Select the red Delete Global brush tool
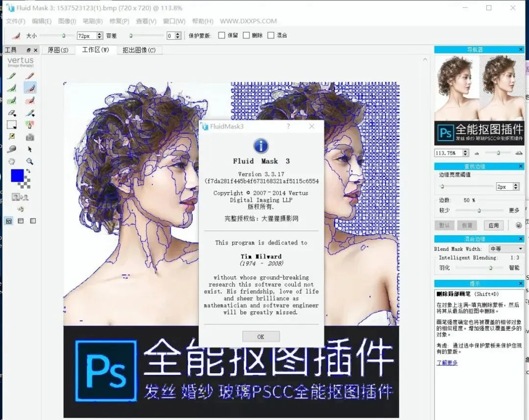The height and width of the screenshot is (420, 529). tap(30, 100)
